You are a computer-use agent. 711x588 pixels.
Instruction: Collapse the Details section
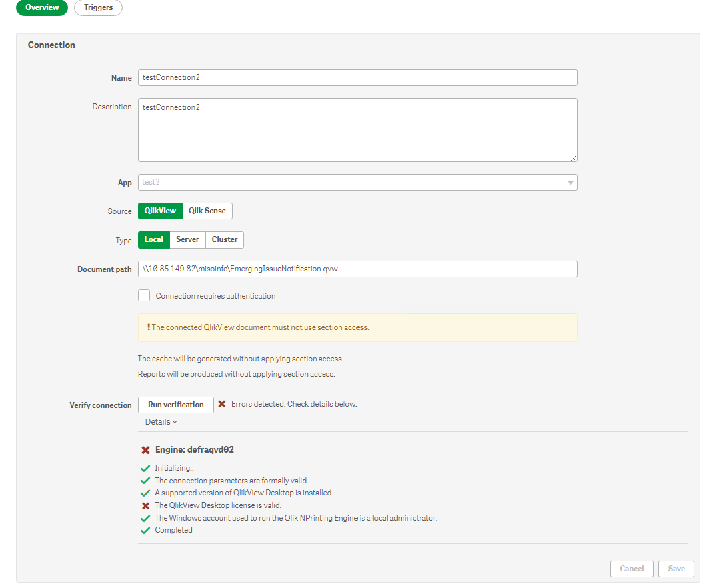click(161, 422)
